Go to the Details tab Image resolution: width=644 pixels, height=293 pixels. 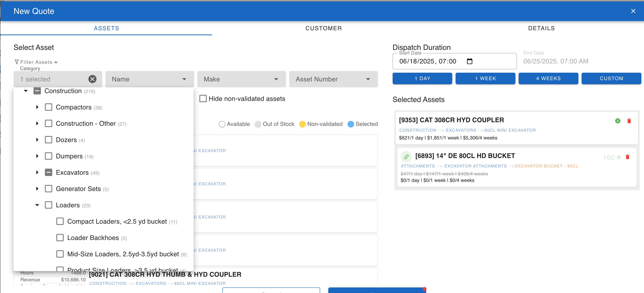point(541,28)
